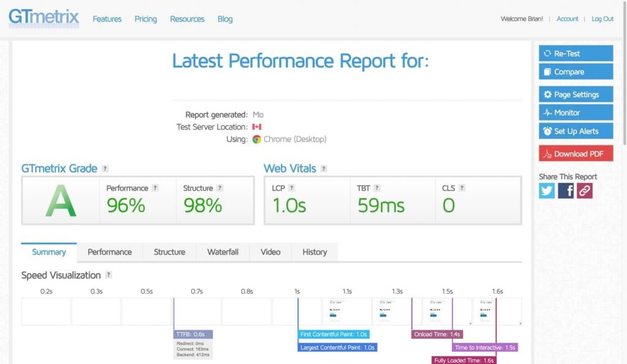Click the Chrome browser icon
Screen dimensions: 627x364
[x=257, y=139]
